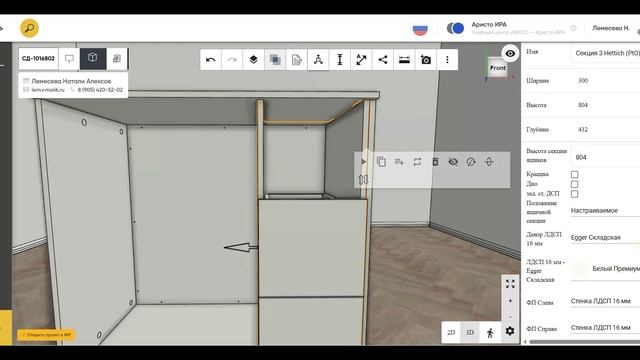
Task: Click the add-to-list icon
Action: [399, 162]
